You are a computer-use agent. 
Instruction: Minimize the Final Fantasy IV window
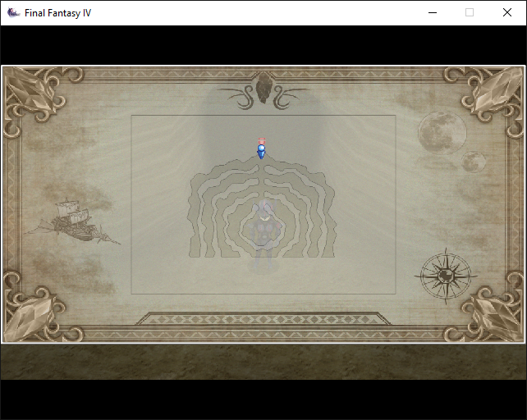[x=433, y=13]
